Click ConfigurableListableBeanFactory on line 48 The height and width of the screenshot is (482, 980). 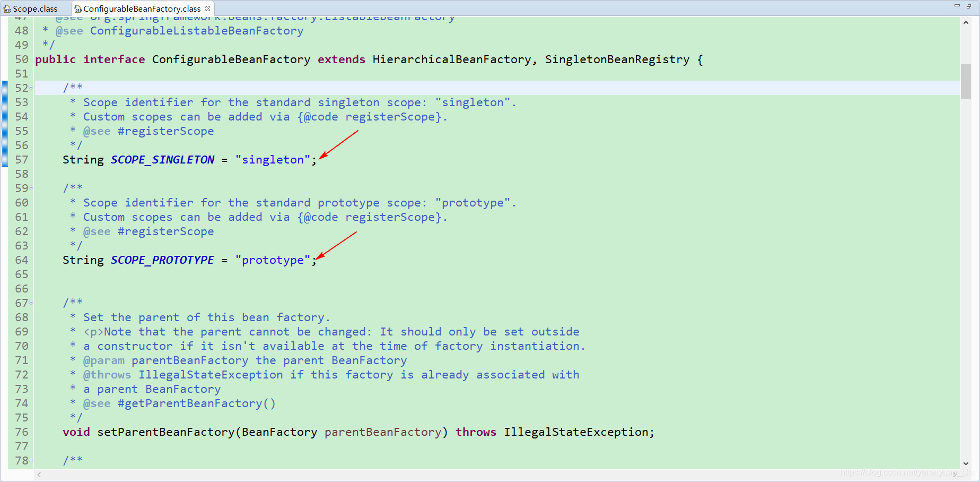[x=197, y=31]
